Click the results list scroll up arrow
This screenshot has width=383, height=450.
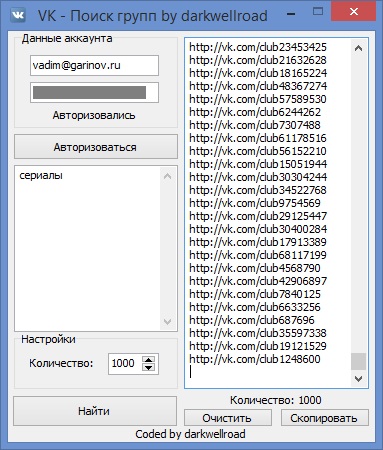[x=358, y=48]
